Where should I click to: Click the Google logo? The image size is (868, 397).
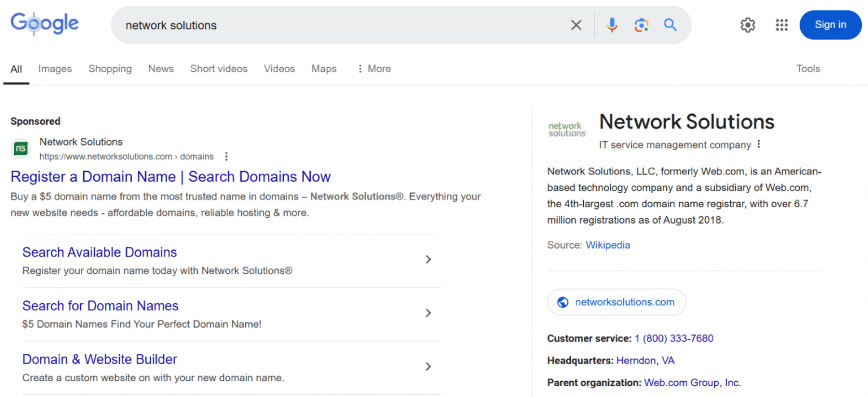click(x=44, y=23)
